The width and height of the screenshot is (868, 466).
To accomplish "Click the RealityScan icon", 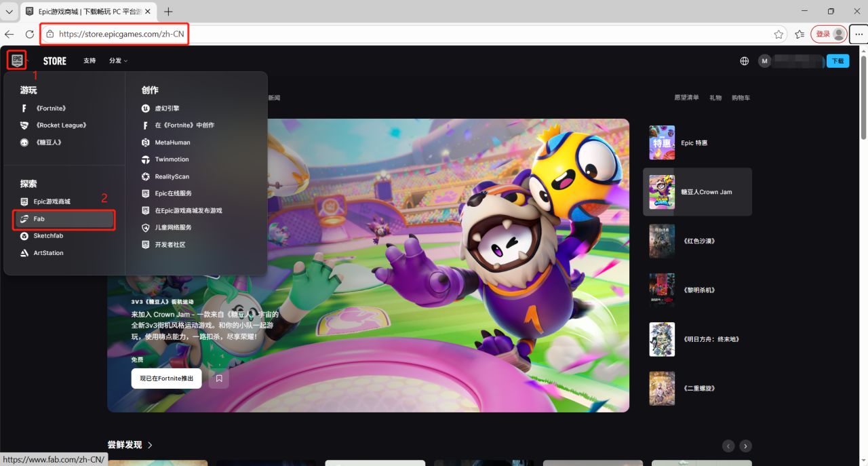I will click(x=145, y=176).
